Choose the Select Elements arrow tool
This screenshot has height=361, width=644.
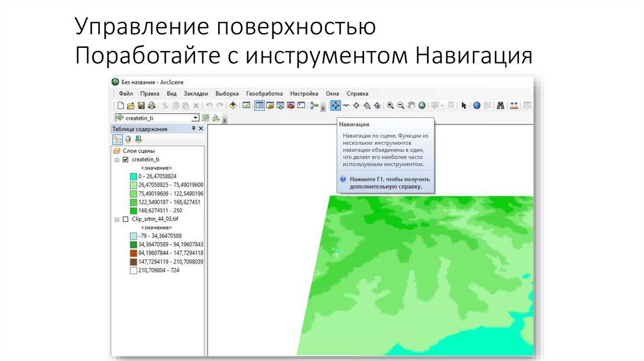[464, 106]
